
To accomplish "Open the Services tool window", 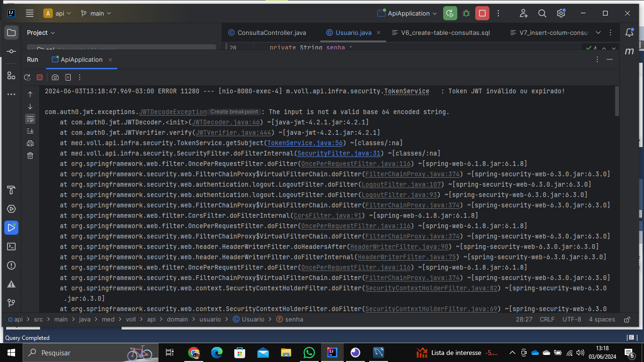I will [11, 209].
